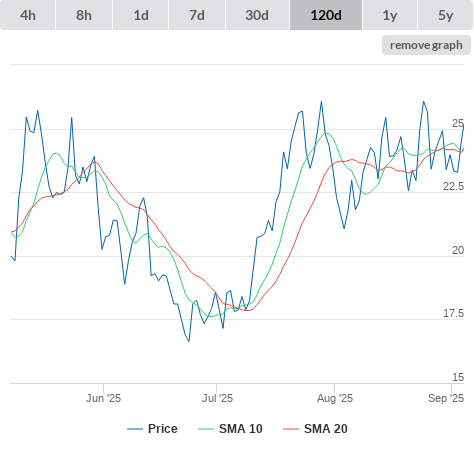474x455 pixels.
Task: Toggle SMA 20 legend series visibility
Action: point(315,429)
